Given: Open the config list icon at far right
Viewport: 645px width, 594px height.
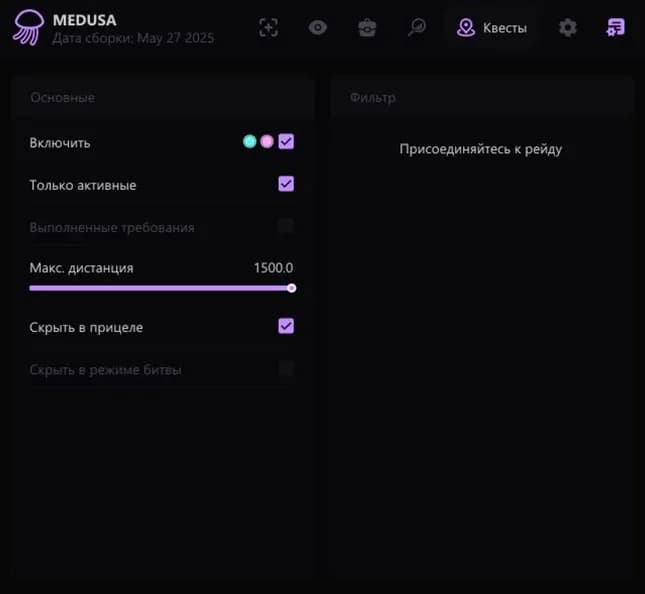Looking at the screenshot, I should pos(615,28).
